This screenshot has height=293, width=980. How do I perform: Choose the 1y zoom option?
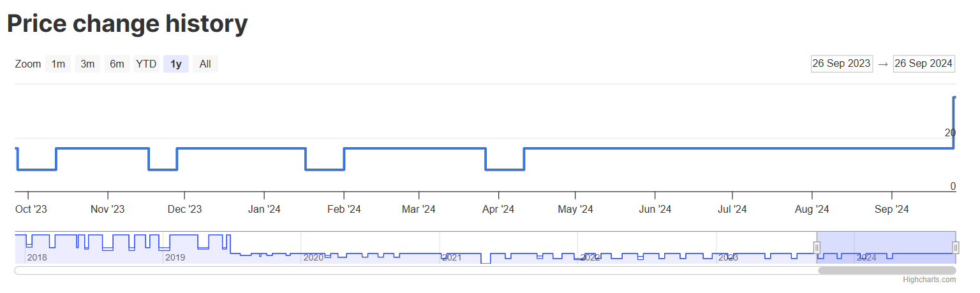click(176, 64)
